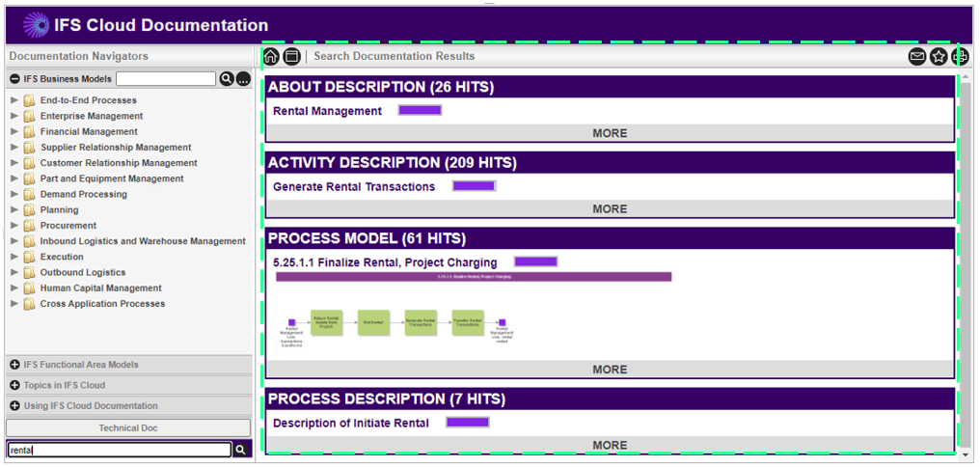Screen dimensions: 980x467
Task: Click the IFS Business Models search magnifier icon
Action: coord(227,79)
